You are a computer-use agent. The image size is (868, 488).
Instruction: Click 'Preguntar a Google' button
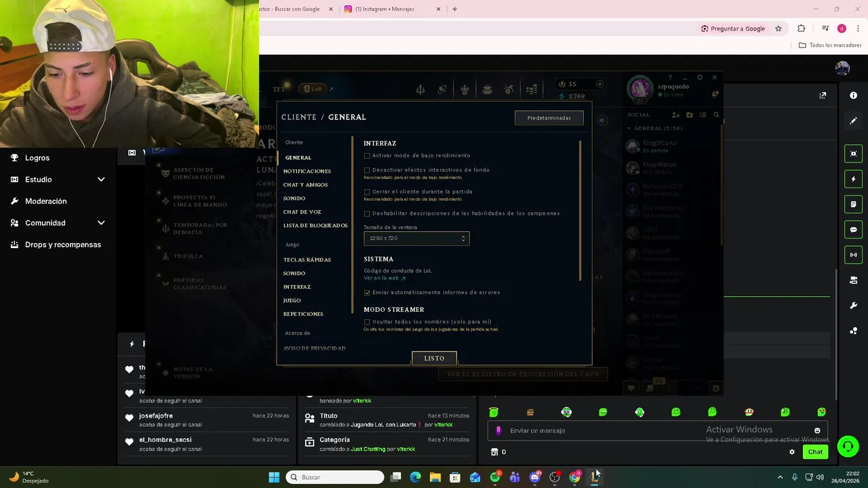pos(732,28)
